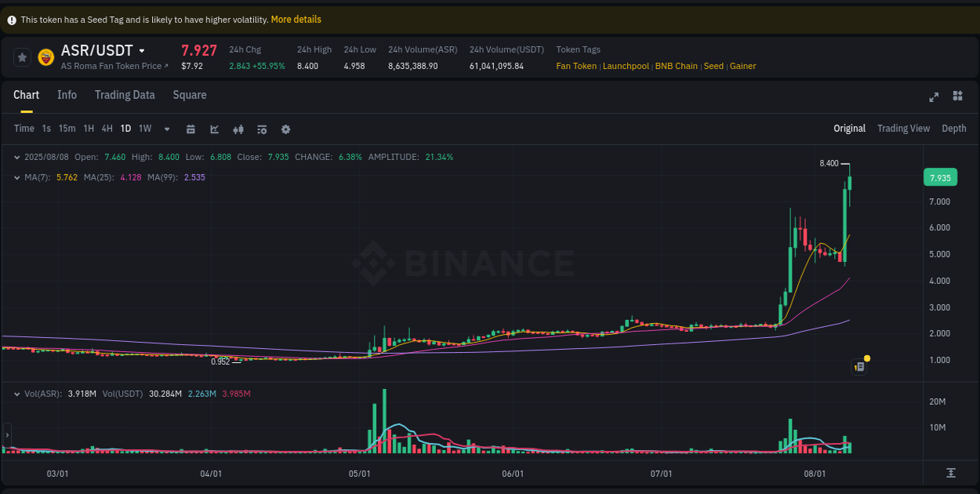Switch to the Trading Data tab

(125, 94)
